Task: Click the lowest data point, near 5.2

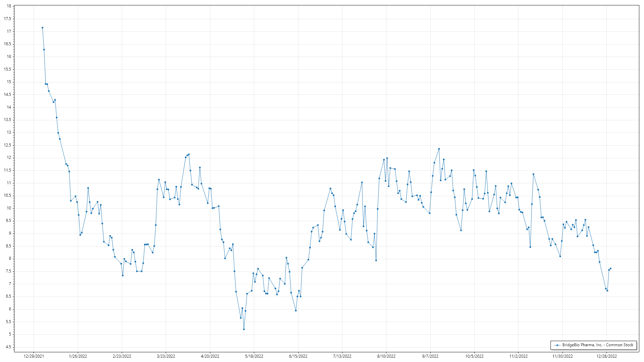Action: (244, 329)
